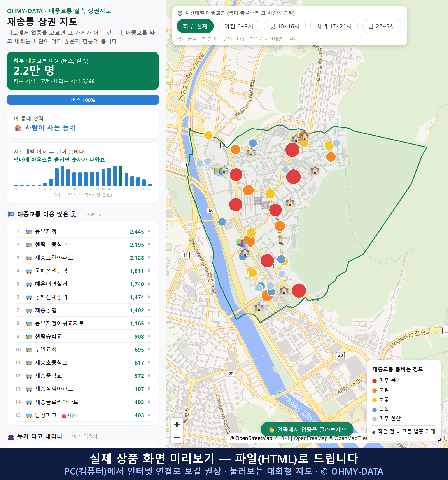This screenshot has height=480, width=448.
Task: Click the map pin icon for 동부지청어귀교차로
Action: click(149, 324)
